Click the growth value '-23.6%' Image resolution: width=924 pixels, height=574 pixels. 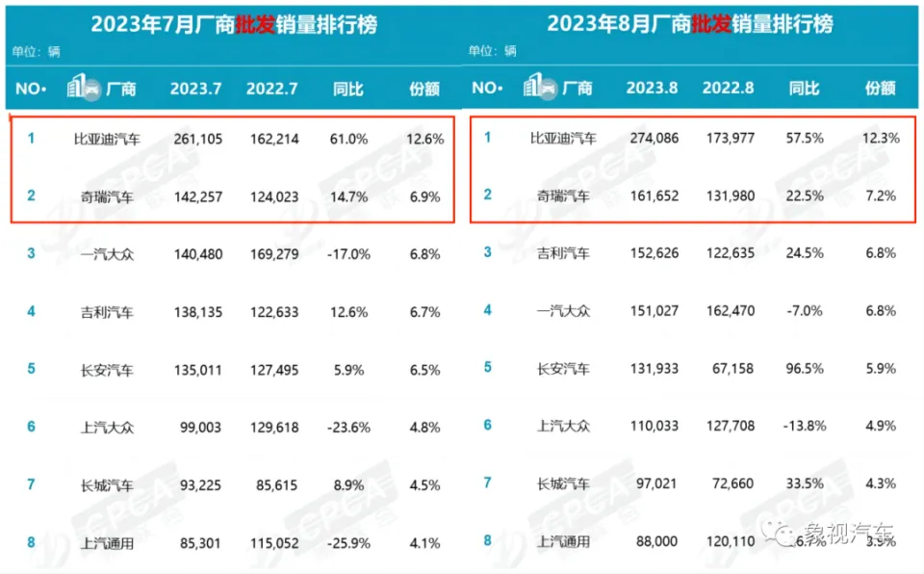(348, 427)
